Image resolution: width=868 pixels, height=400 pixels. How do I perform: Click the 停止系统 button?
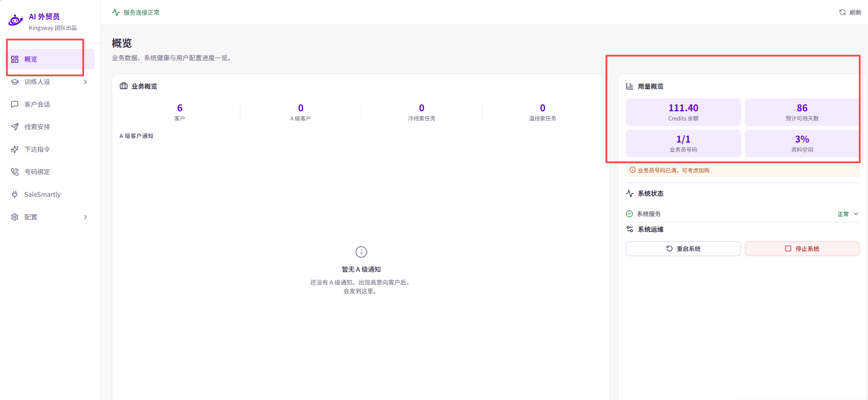pyautogui.click(x=802, y=249)
